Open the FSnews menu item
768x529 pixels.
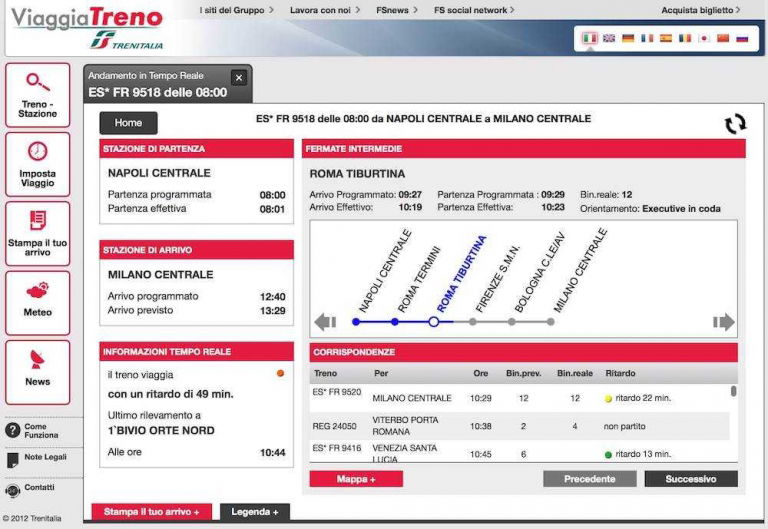tap(397, 10)
